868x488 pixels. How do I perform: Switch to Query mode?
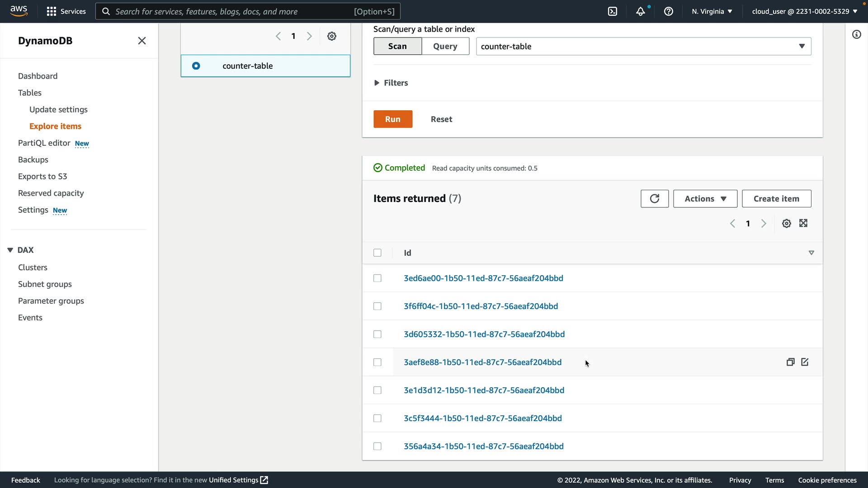tap(445, 47)
